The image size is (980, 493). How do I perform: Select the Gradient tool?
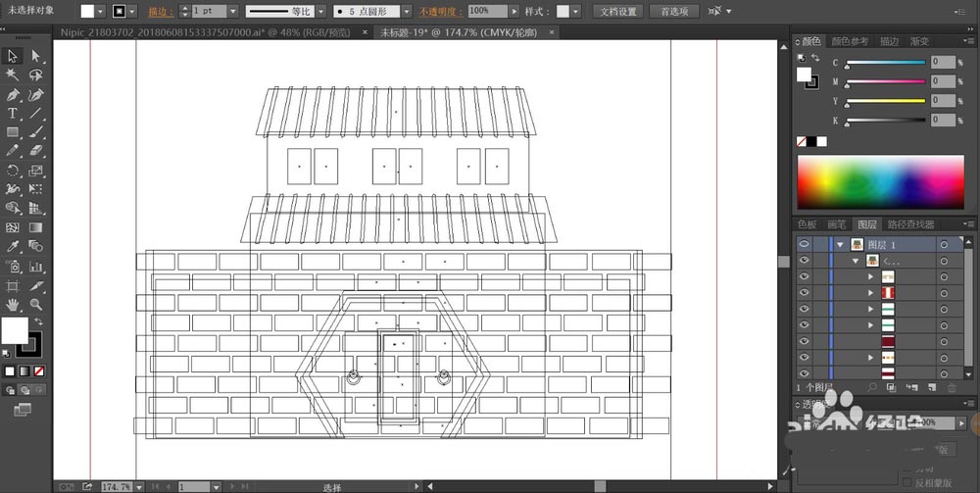(x=36, y=227)
